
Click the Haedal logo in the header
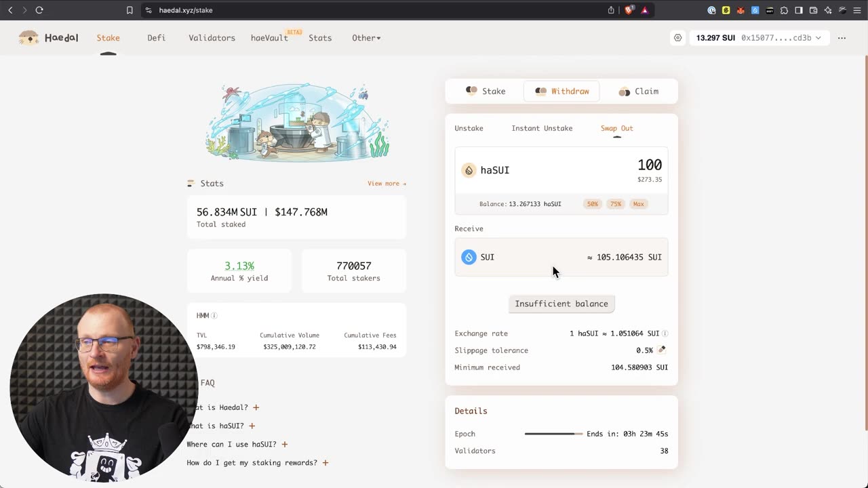point(49,38)
